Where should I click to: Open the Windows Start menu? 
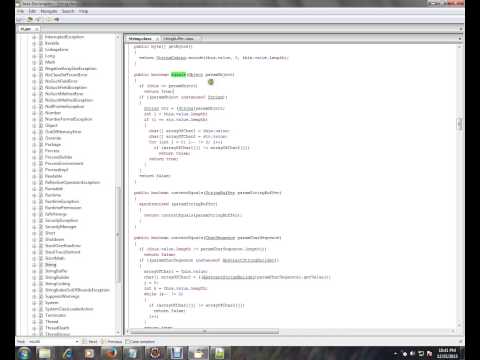coord(24,353)
